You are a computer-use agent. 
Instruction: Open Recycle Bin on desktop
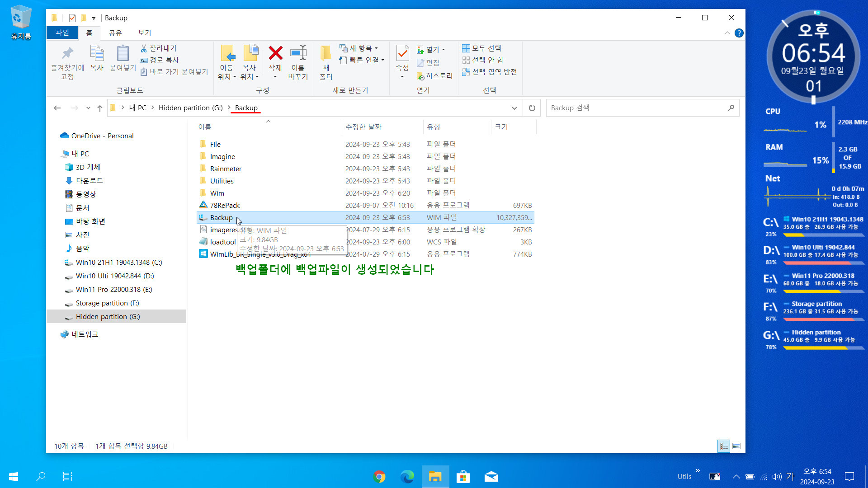coord(21,23)
